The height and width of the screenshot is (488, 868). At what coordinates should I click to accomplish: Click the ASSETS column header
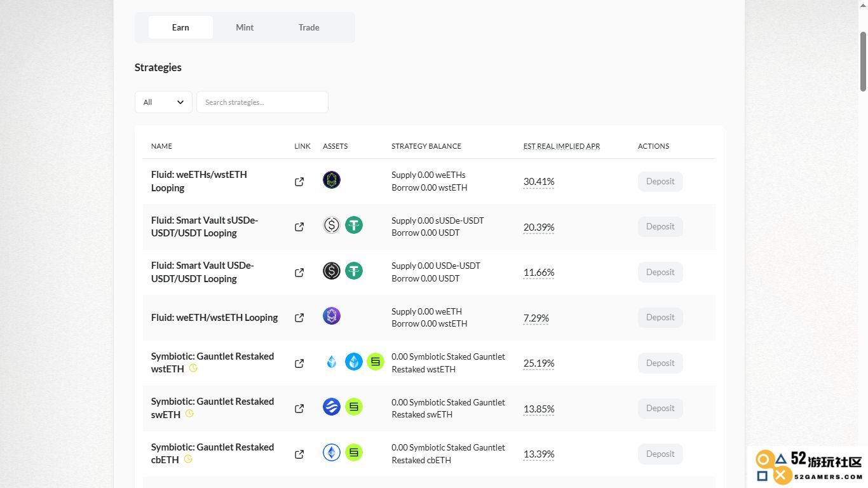336,146
